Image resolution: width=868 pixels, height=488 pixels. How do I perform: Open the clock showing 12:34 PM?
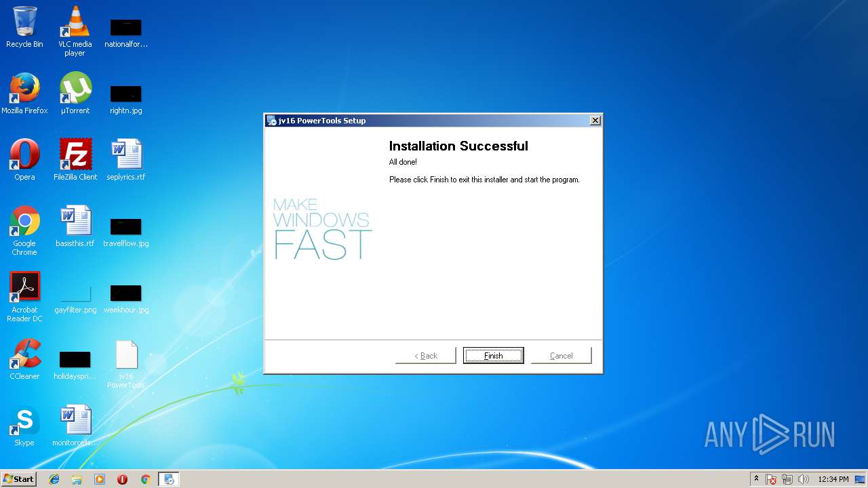point(833,479)
